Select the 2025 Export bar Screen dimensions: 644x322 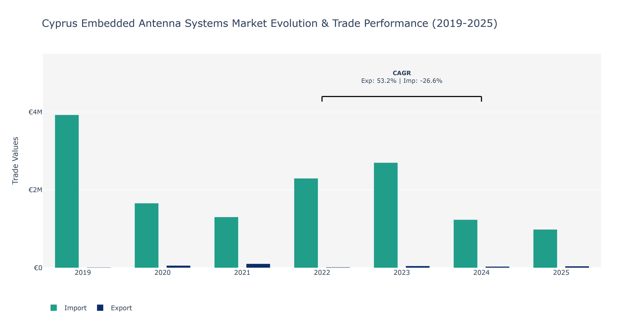click(x=577, y=267)
